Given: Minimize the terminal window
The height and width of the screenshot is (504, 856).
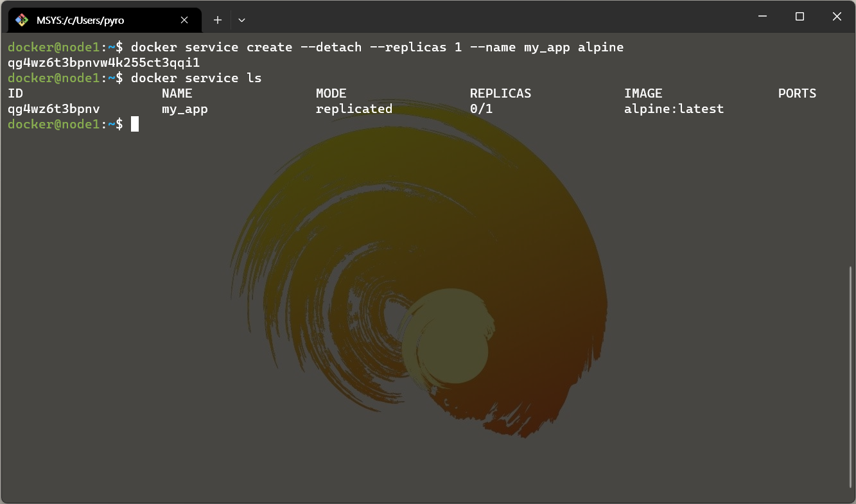Looking at the screenshot, I should pyautogui.click(x=762, y=17).
